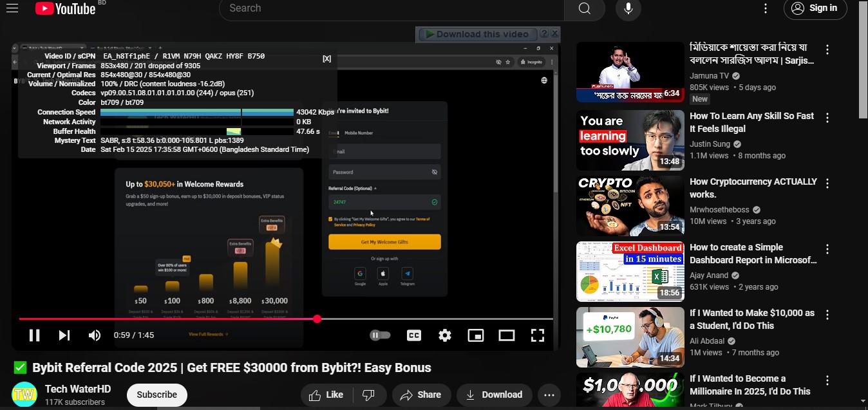Skip to the next video

(x=64, y=335)
